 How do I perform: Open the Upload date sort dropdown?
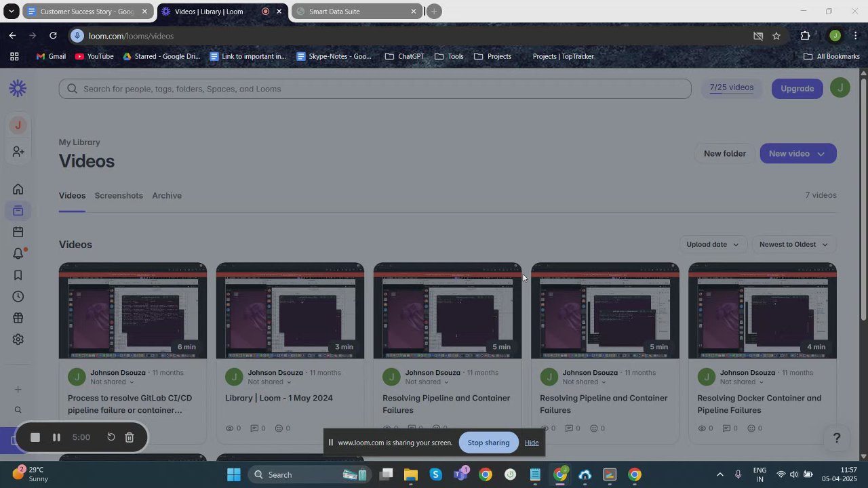click(x=712, y=245)
